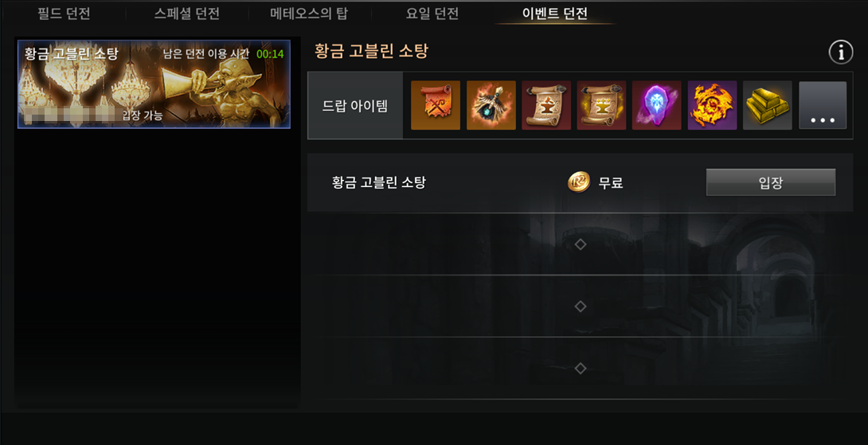Select 황금 고블린 소탕 dungeon banner
Screen dimensions: 868x445
click(154, 84)
